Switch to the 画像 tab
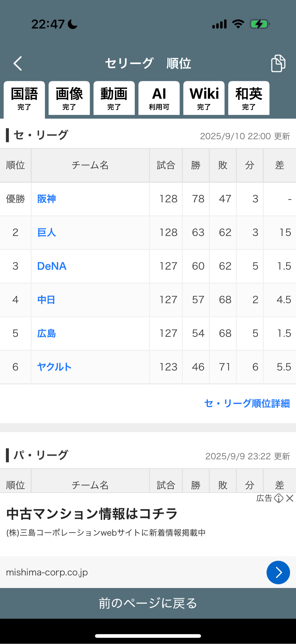The height and width of the screenshot is (644, 296). pos(69,98)
